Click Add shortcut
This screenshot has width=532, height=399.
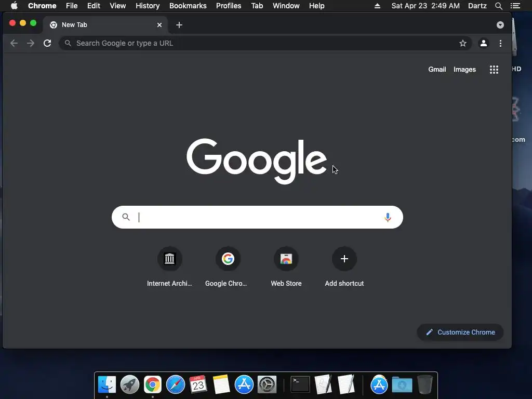[x=344, y=267]
